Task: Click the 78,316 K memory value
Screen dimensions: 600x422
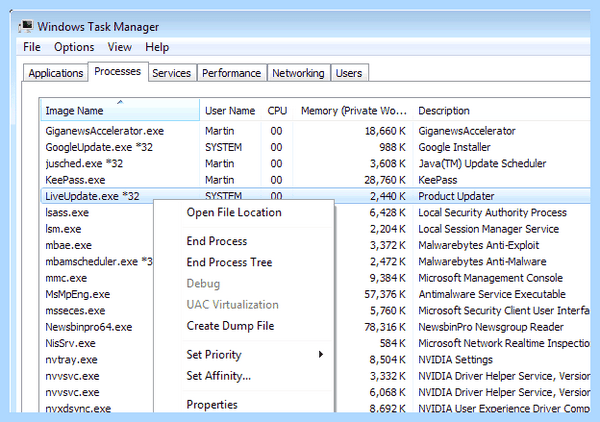Action: pos(385,327)
